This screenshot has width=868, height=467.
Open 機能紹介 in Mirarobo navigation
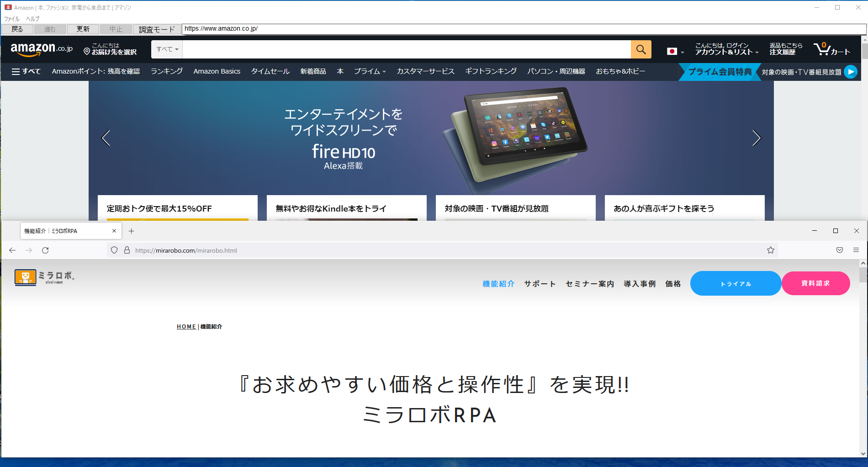pos(498,284)
